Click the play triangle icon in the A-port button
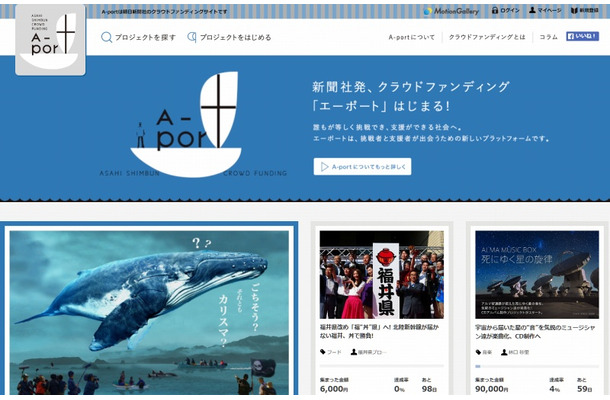610x400 pixels. (x=324, y=167)
